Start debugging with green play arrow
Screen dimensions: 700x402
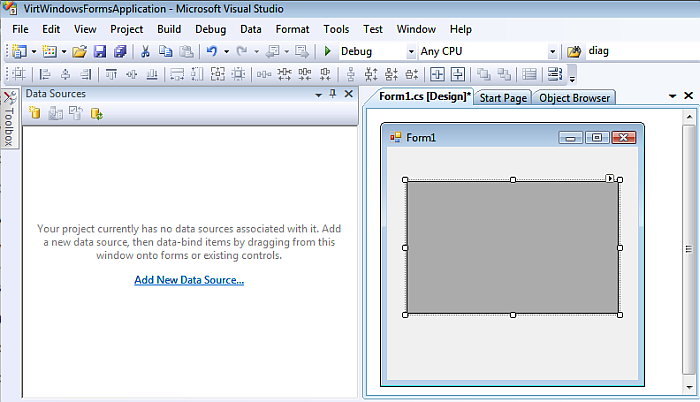[328, 51]
